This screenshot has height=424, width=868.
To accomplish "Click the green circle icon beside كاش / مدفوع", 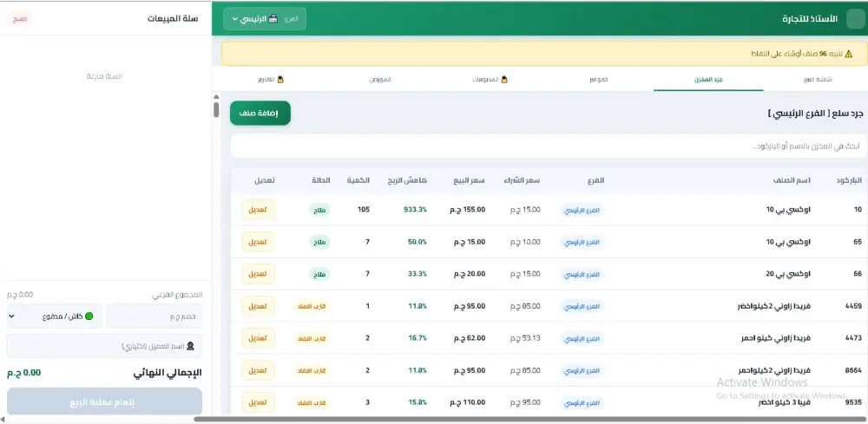I will [x=89, y=316].
